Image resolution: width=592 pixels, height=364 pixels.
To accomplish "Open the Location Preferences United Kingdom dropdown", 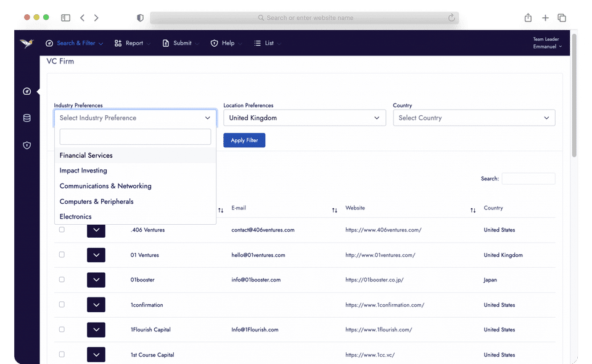I will point(304,118).
